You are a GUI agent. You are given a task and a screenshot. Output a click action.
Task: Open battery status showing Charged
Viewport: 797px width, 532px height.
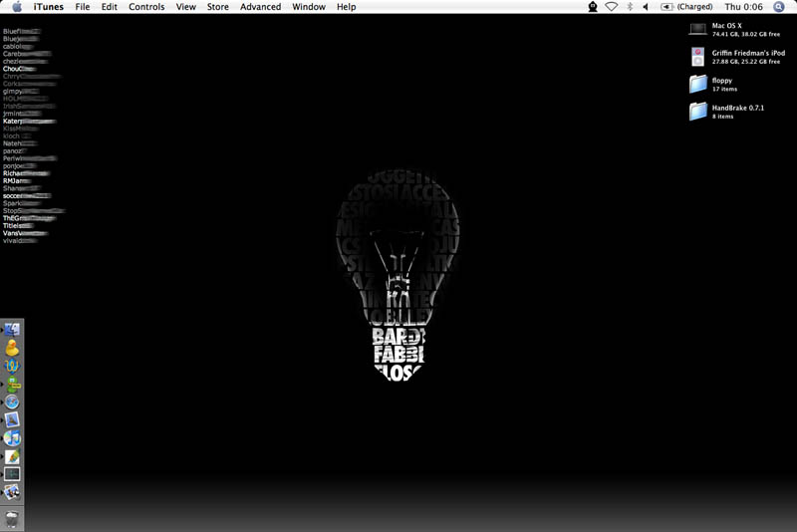tap(686, 7)
